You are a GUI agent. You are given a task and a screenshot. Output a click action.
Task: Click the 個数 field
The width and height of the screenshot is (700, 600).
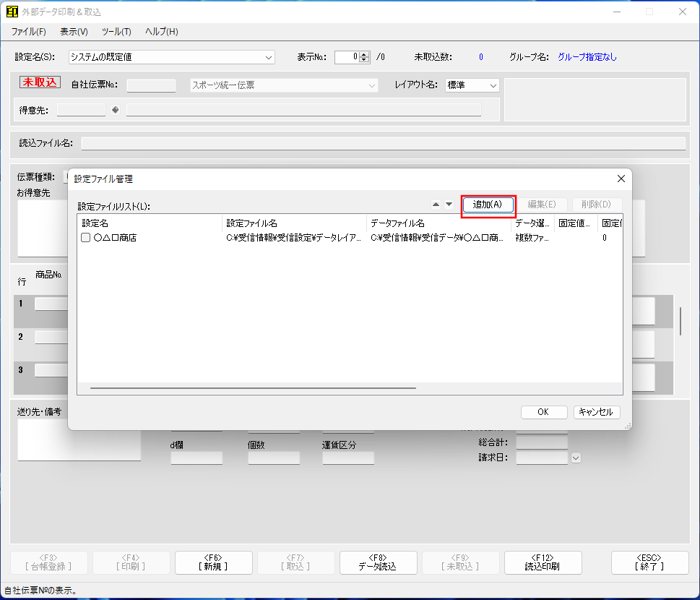coord(274,458)
